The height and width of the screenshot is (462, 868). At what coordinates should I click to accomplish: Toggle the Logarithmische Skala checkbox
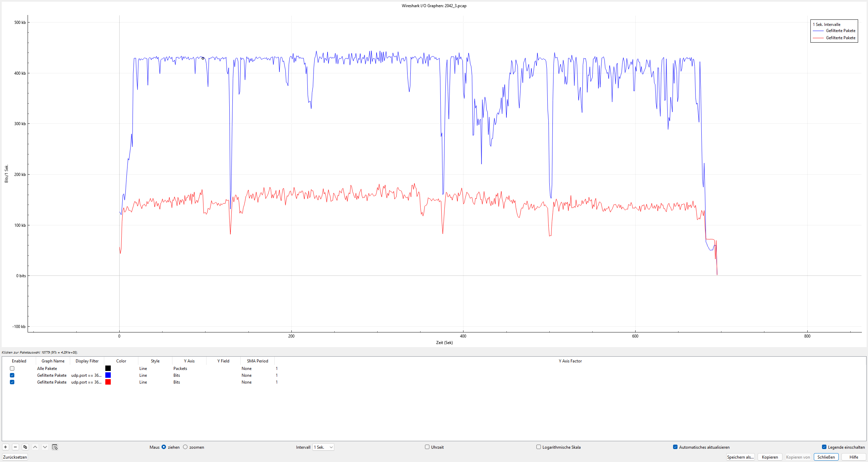538,447
